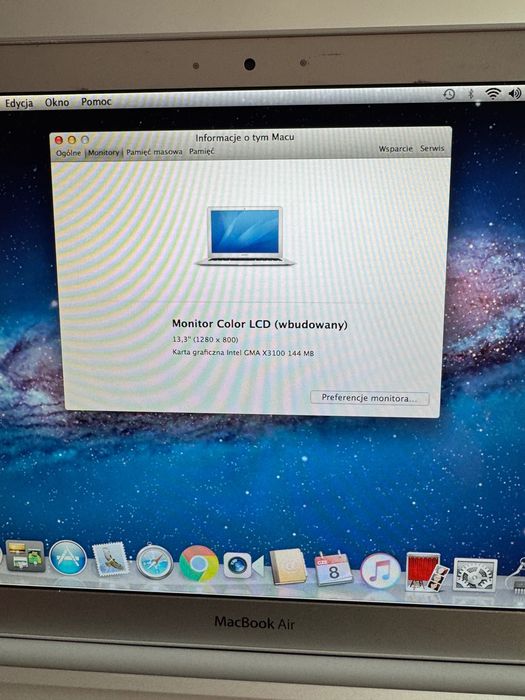Open the Pamięć tab
The width and height of the screenshot is (525, 700).
coord(201,151)
